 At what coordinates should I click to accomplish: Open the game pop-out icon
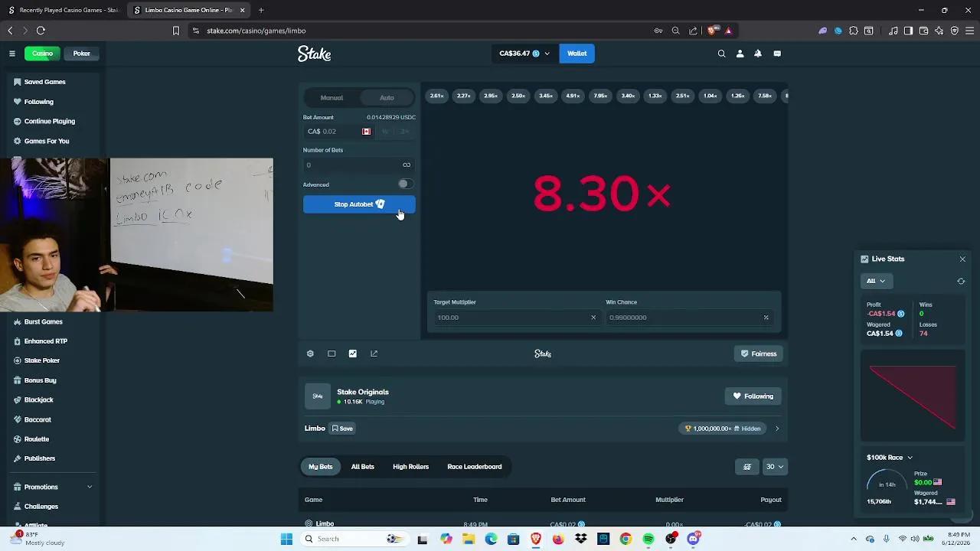(x=374, y=354)
